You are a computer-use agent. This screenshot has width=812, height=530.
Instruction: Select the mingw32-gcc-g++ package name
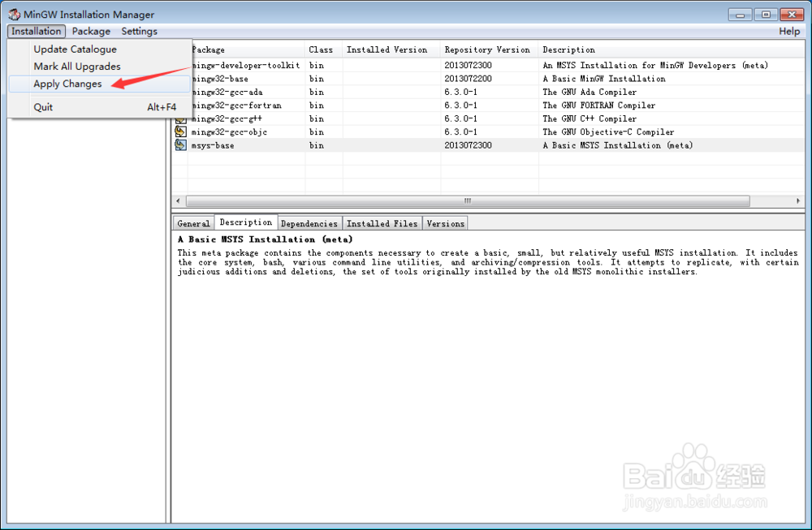tap(227, 119)
